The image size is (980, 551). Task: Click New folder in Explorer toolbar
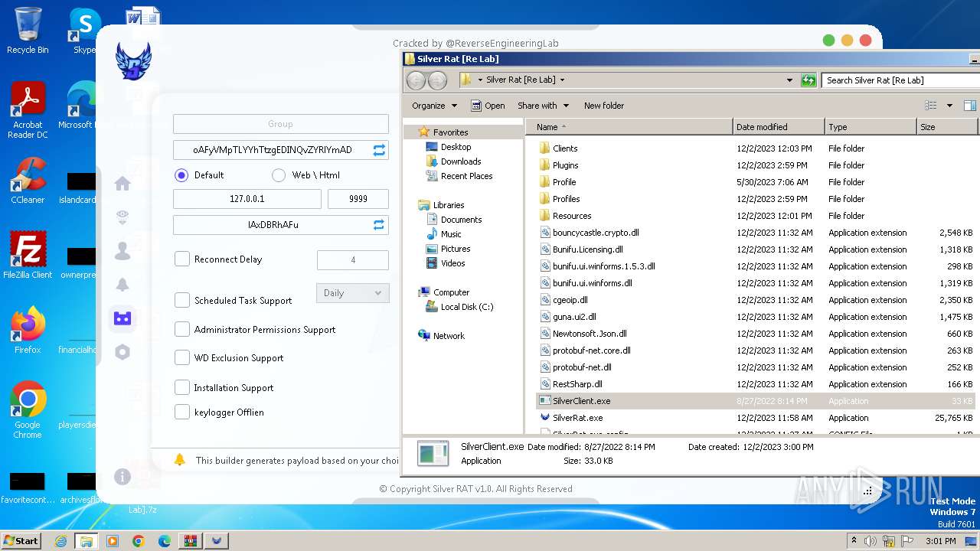point(604,106)
